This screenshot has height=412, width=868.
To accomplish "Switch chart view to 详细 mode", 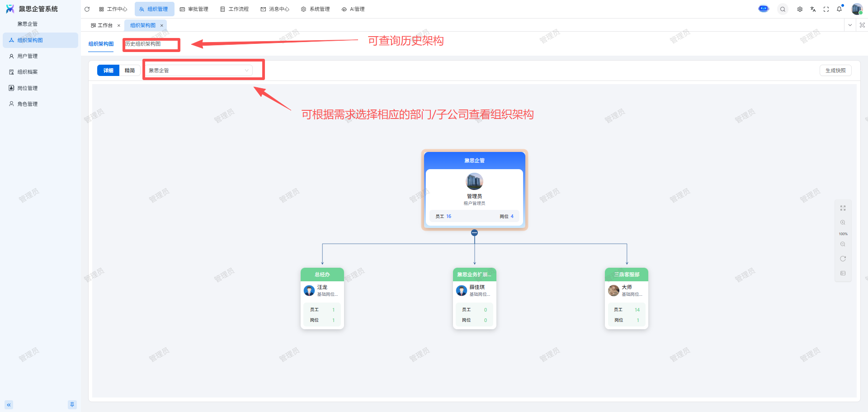I will (108, 71).
